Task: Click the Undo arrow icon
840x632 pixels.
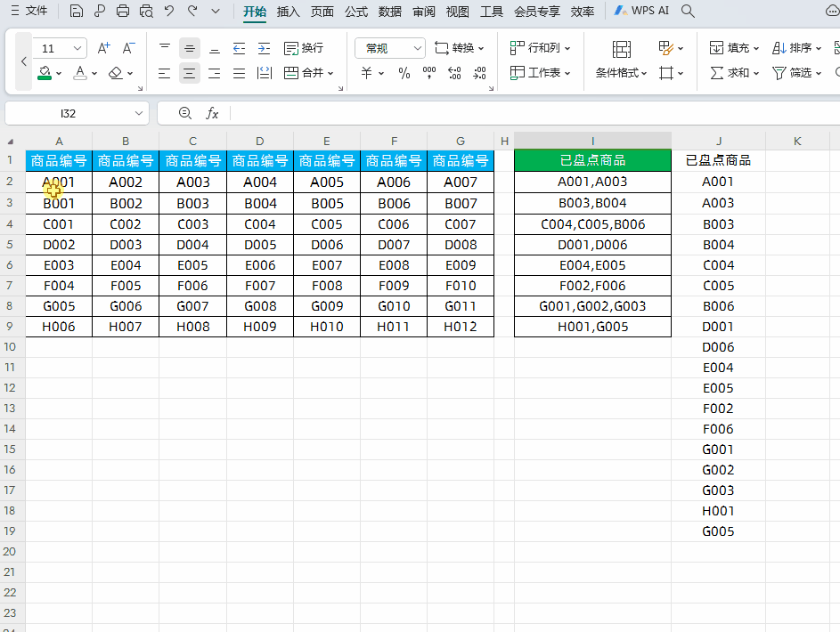Action: point(169,12)
